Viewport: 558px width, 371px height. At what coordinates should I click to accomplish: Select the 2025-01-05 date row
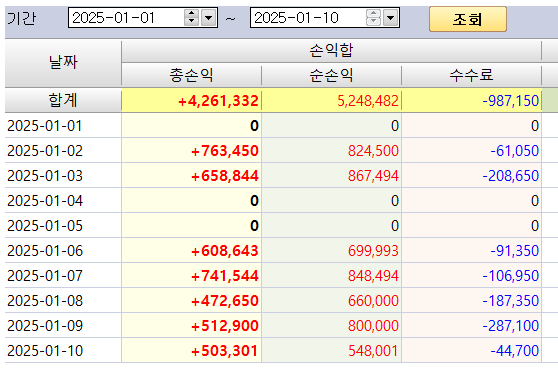(63, 226)
